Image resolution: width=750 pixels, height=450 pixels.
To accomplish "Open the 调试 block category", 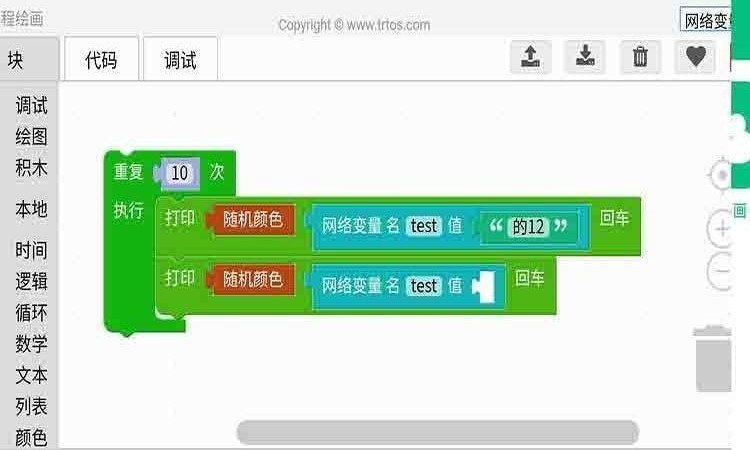I will pyautogui.click(x=31, y=105).
